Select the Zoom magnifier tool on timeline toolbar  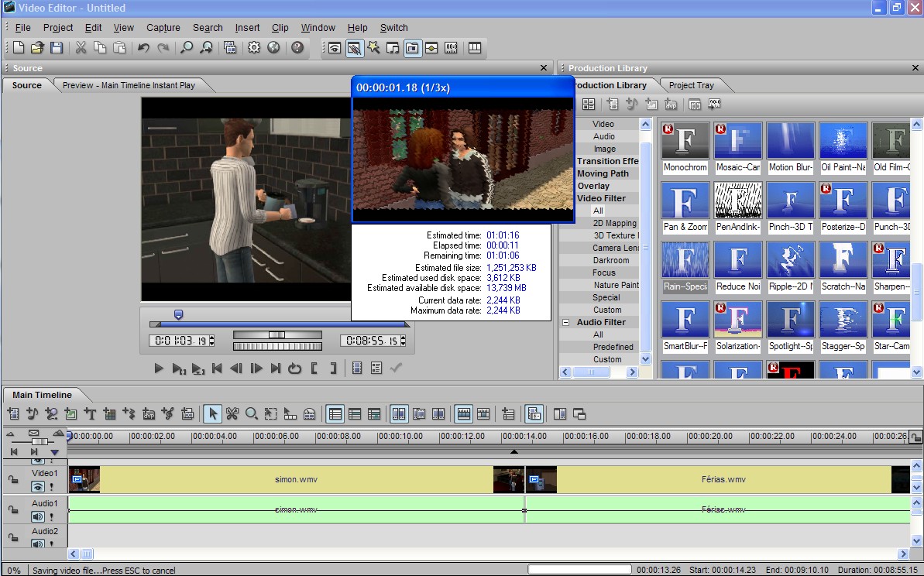click(252, 414)
